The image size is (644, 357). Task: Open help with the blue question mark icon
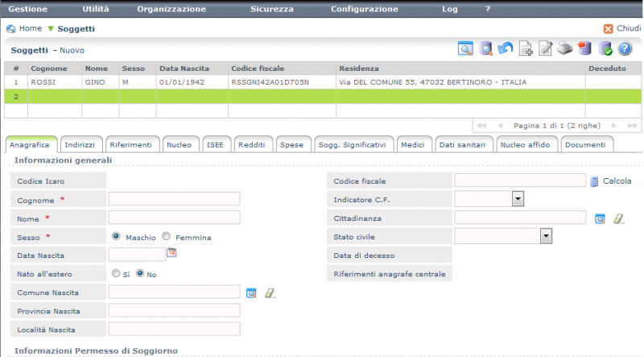pos(625,49)
